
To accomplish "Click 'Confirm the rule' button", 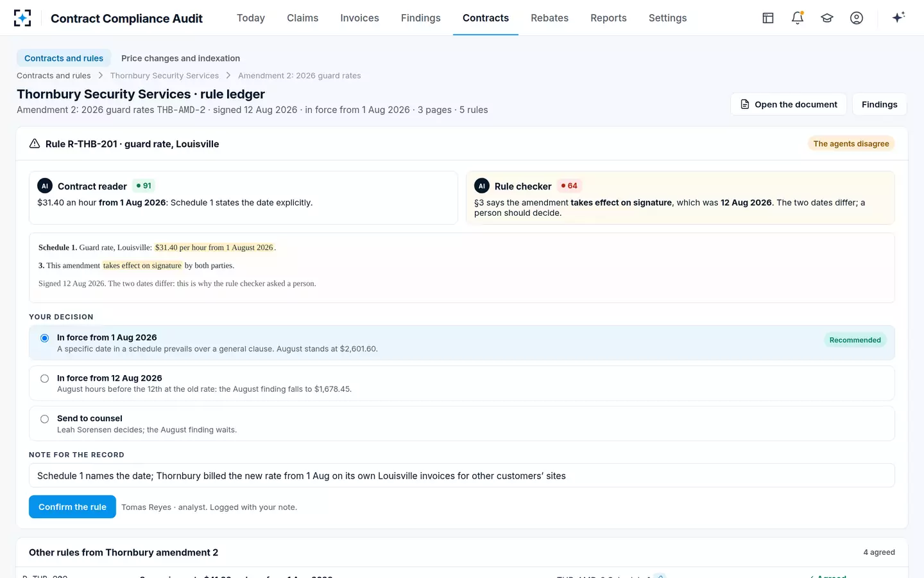I will tap(73, 507).
